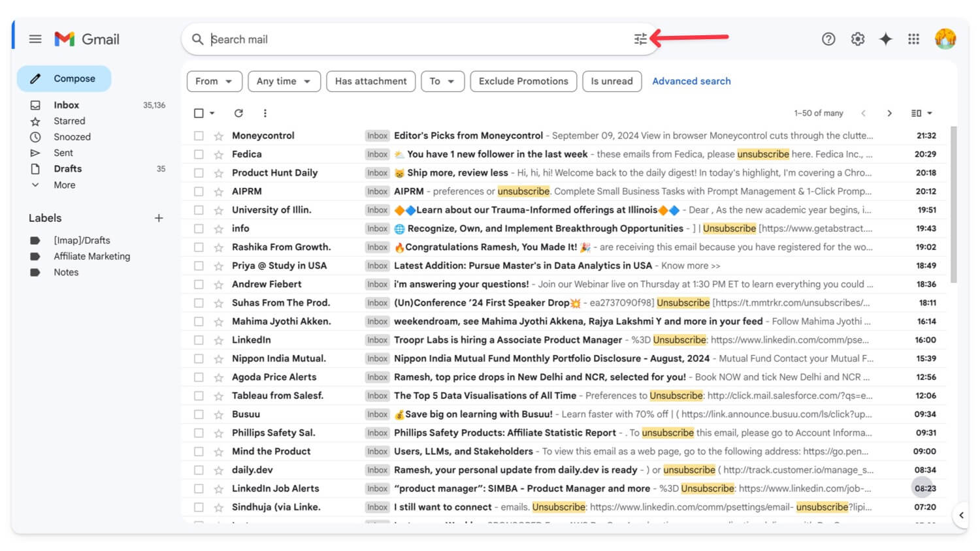
Task: Check the select-all messages checkbox
Action: click(x=198, y=113)
